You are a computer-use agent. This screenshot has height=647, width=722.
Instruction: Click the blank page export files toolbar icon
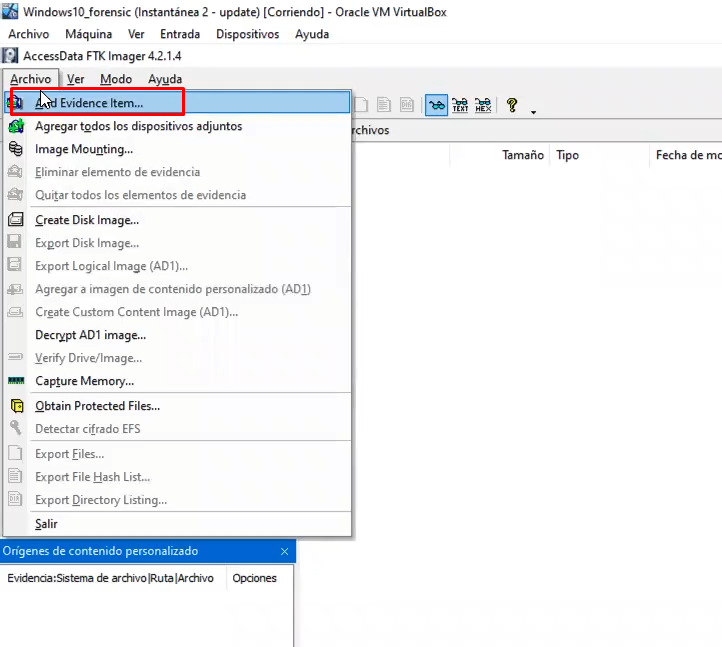point(361,105)
